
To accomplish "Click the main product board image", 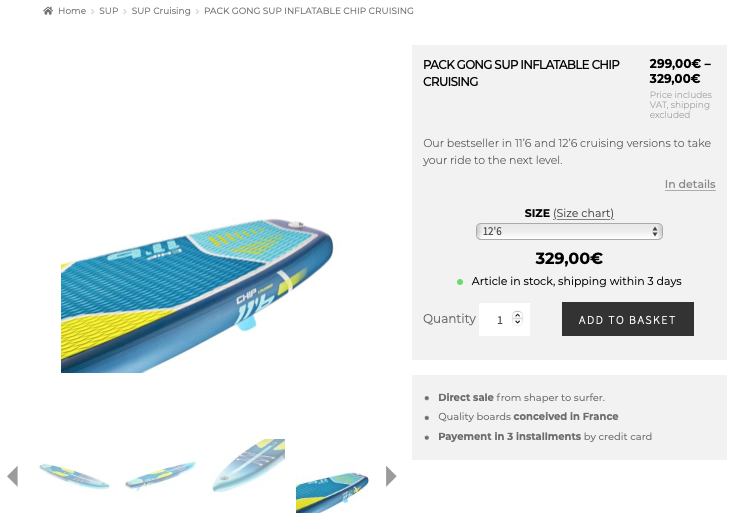I will click(197, 295).
